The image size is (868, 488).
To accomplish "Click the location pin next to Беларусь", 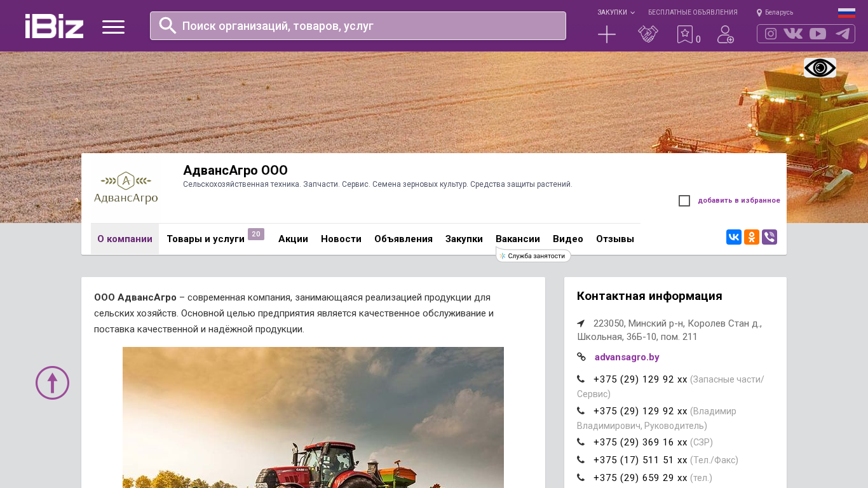I will [x=759, y=13].
